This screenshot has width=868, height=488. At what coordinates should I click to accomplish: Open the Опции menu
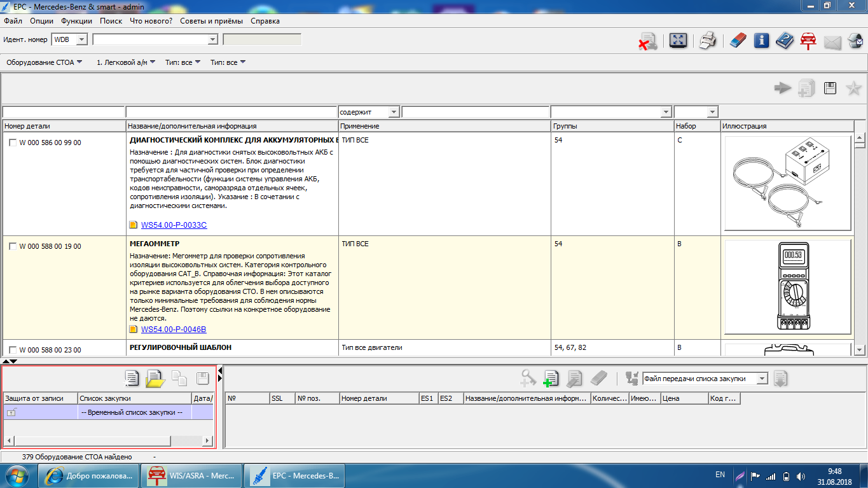click(41, 21)
